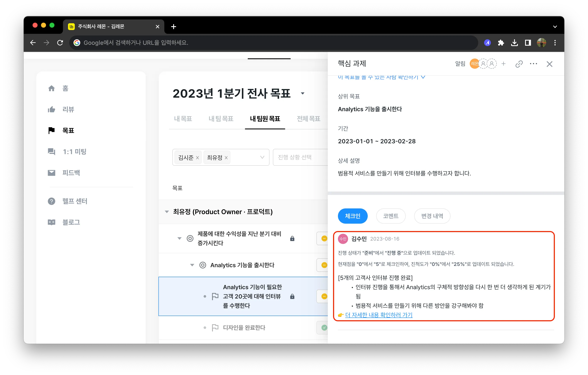Image resolution: width=588 pixels, height=375 pixels.
Task: Add a subscriber with plus icon
Action: tap(503, 64)
